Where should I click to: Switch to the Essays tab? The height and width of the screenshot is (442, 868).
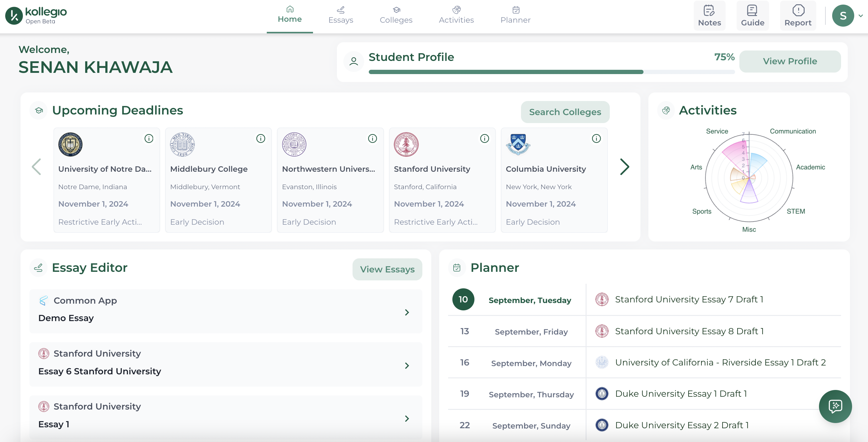pyautogui.click(x=340, y=15)
